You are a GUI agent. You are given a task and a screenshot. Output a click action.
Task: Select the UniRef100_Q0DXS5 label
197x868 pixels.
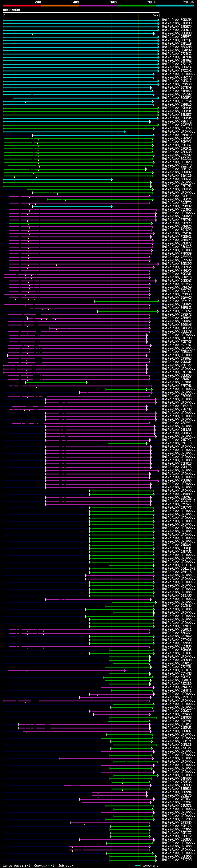pyautogui.click(x=177, y=189)
